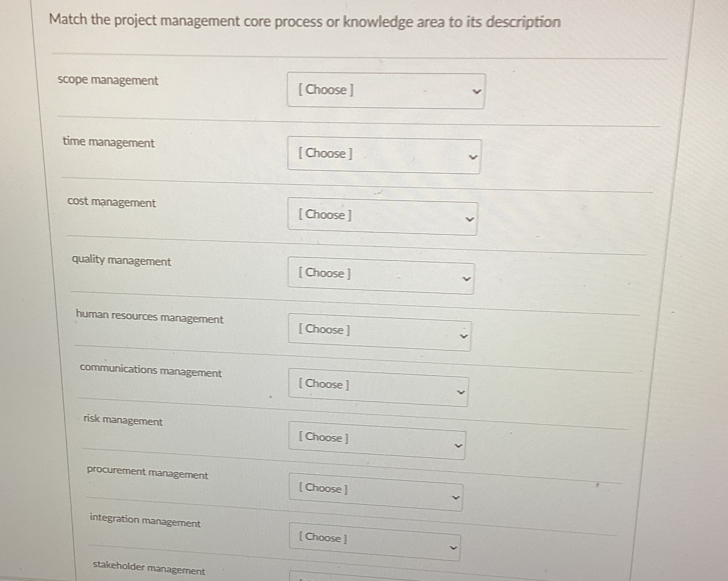Open the cost management answer dropdown

tap(382, 215)
